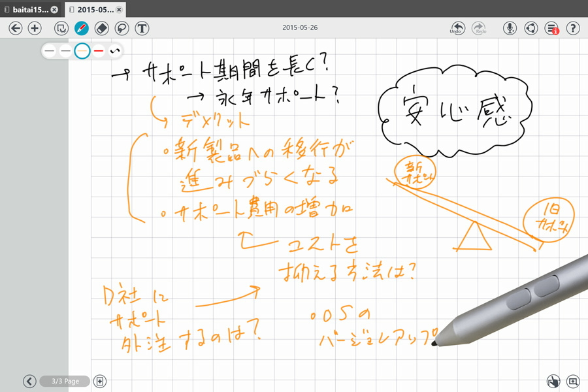
Task: Open the image insert and selection tool
Action: [x=61, y=28]
